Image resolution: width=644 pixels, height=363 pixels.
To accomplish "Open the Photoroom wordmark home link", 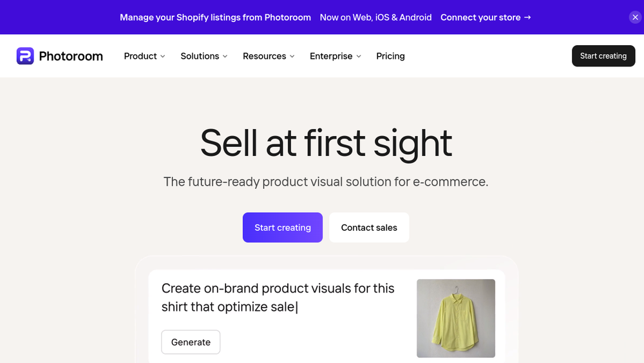I will [x=71, y=56].
